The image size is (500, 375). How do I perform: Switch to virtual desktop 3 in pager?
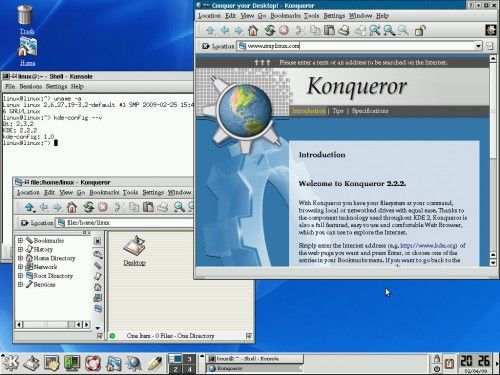click(189, 359)
